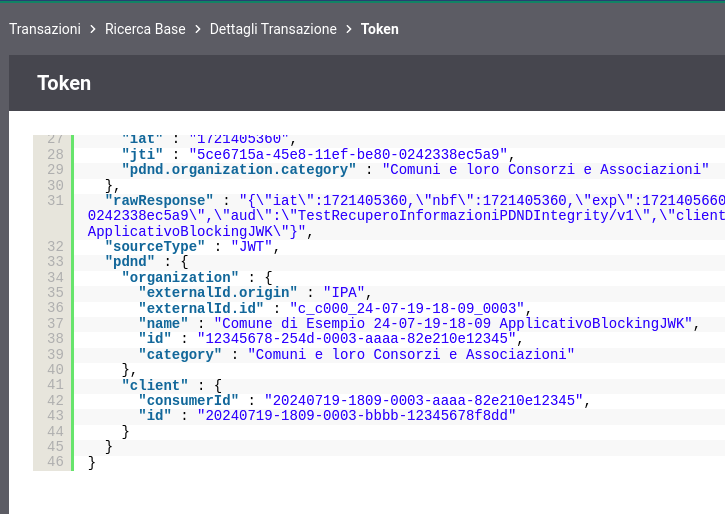This screenshot has height=514, width=725.
Task: Select organization id 12345678-254d-0003-aaaa-82e210e12345
Action: [356, 339]
